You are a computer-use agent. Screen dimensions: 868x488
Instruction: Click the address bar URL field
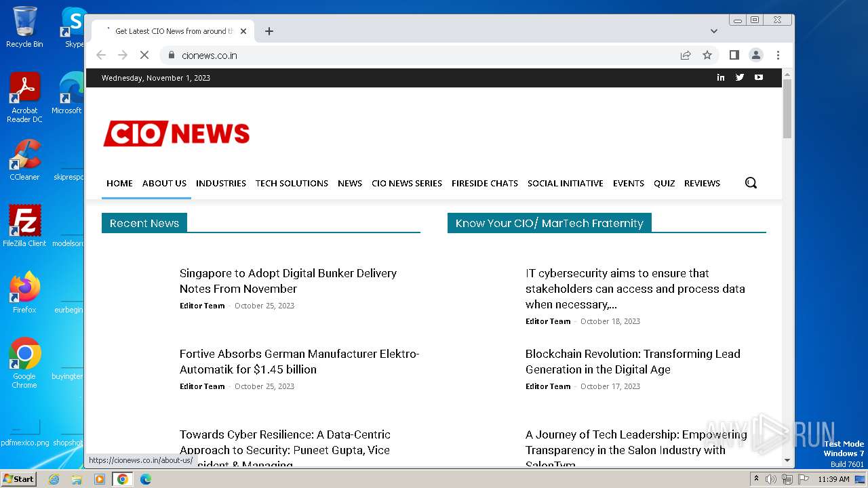coord(420,56)
